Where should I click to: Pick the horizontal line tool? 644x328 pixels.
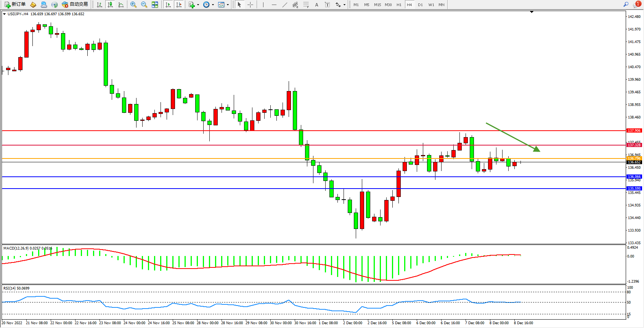point(274,5)
